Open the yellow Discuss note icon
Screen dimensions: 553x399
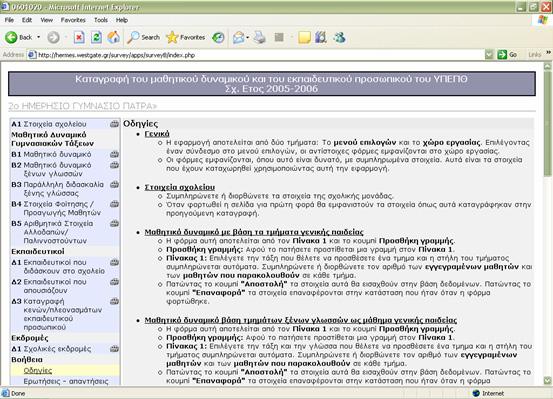click(304, 37)
